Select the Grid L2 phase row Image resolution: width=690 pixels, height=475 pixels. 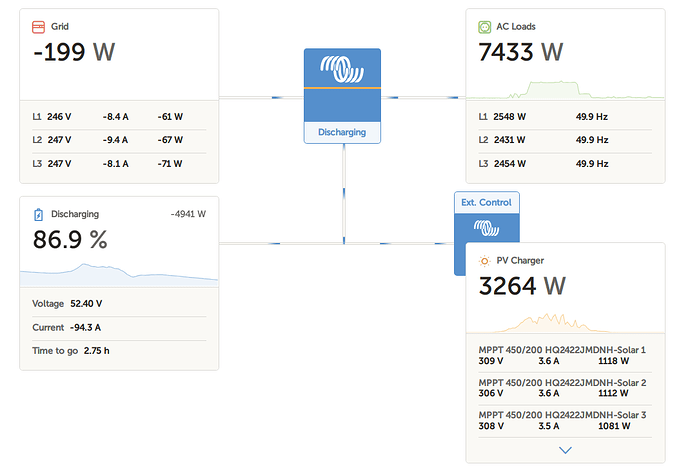119,140
